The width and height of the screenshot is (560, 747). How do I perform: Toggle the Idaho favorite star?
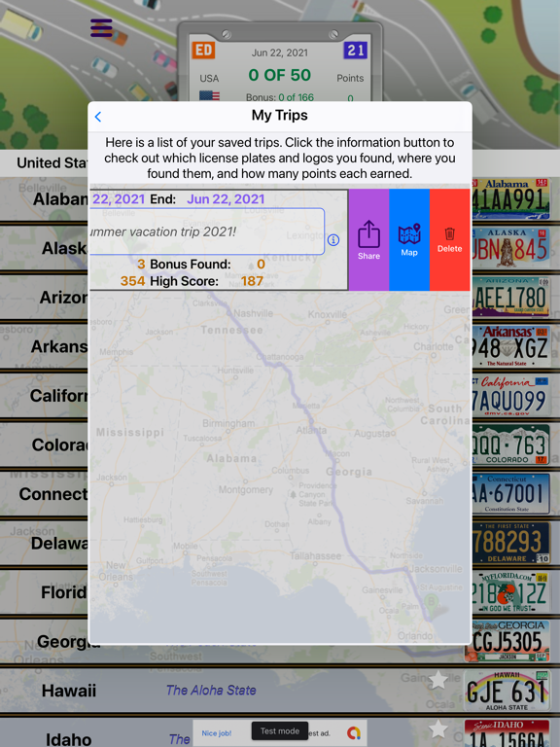[x=437, y=729]
